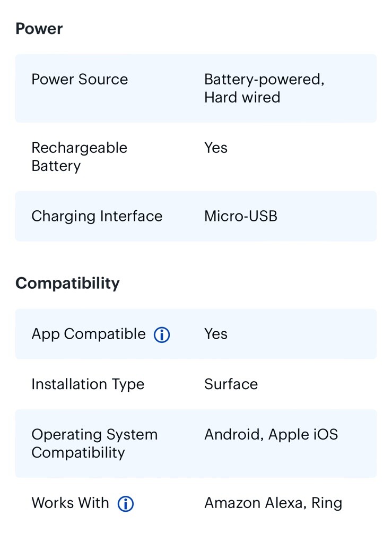Screen dimensions: 392x533
Task: Select the Micro-USB value
Action: point(240,217)
